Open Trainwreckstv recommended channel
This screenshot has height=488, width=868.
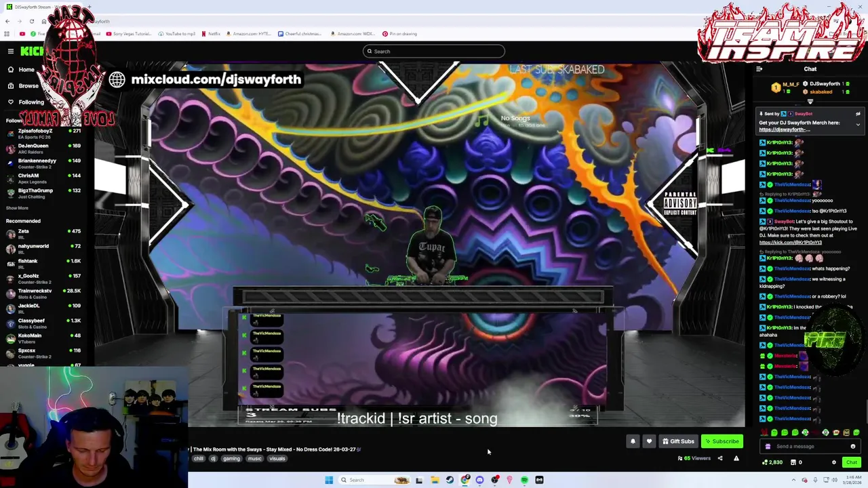point(43,293)
